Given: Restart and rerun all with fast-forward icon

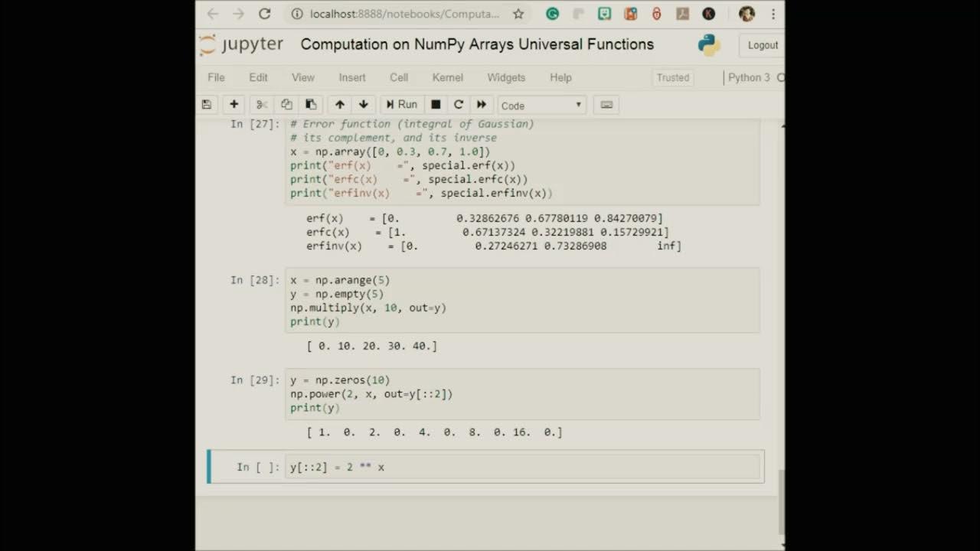Looking at the screenshot, I should 482,105.
